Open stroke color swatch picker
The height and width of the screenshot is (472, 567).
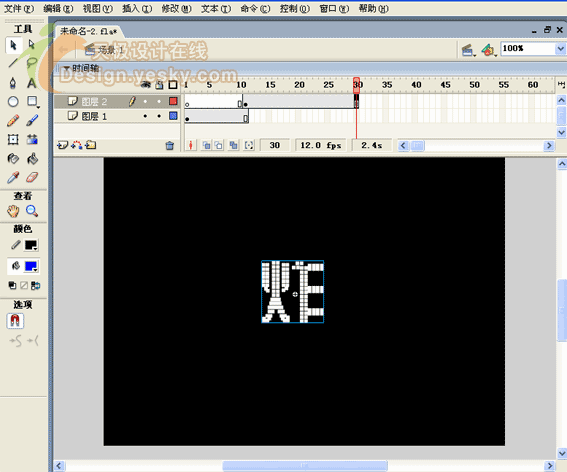(31, 246)
